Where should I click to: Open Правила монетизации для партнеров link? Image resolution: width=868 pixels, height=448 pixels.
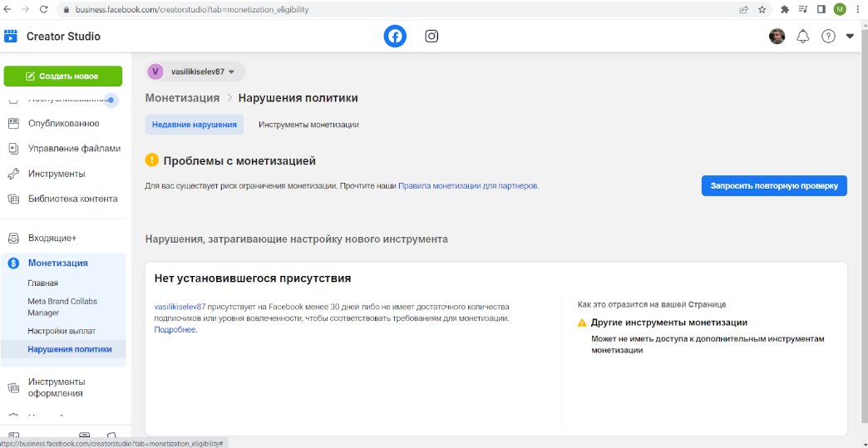[468, 186]
